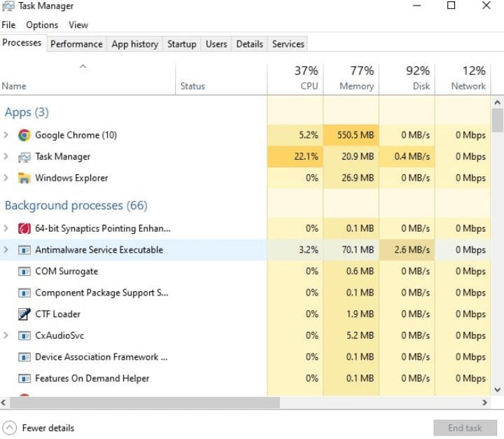Sort by the CPU column header
The height and width of the screenshot is (439, 504).
click(x=304, y=78)
